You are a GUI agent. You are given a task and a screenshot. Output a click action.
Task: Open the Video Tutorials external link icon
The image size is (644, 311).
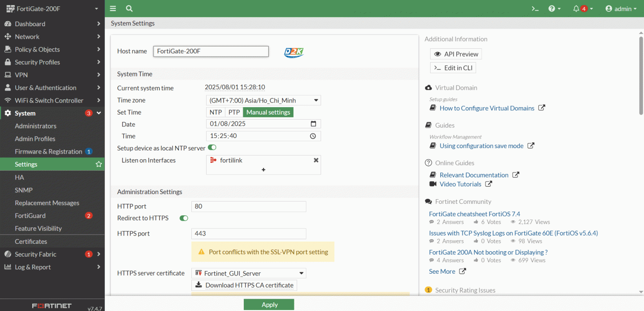pyautogui.click(x=489, y=184)
